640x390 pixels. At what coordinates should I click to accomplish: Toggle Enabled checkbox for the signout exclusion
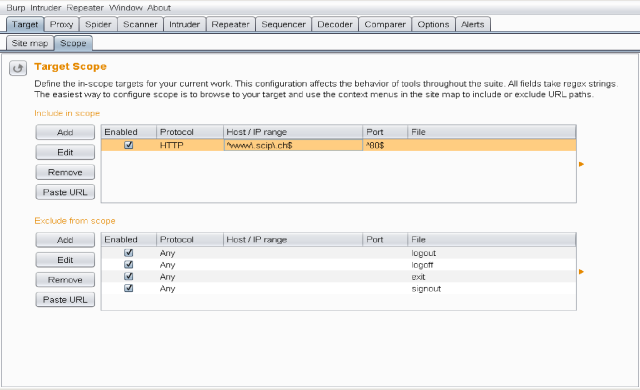(x=129, y=288)
